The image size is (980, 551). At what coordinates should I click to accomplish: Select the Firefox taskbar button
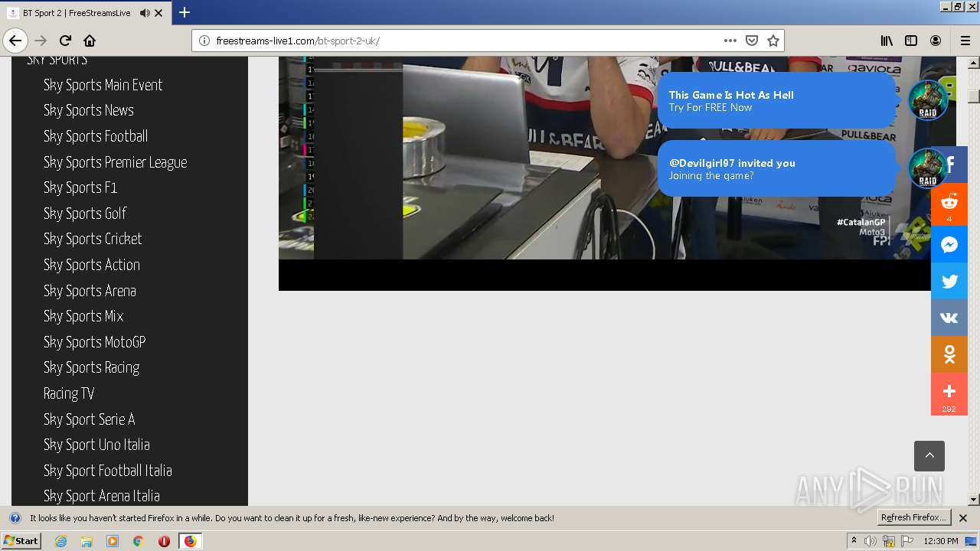190,541
